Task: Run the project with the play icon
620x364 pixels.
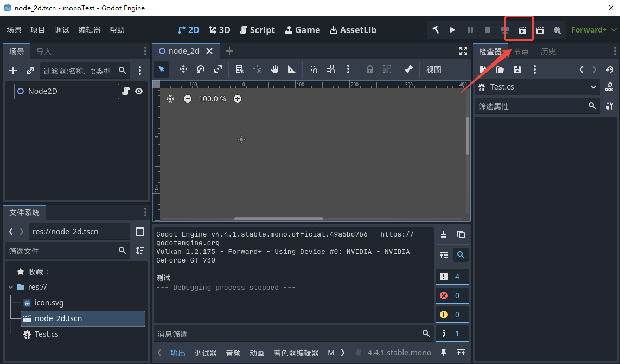Action: click(452, 30)
